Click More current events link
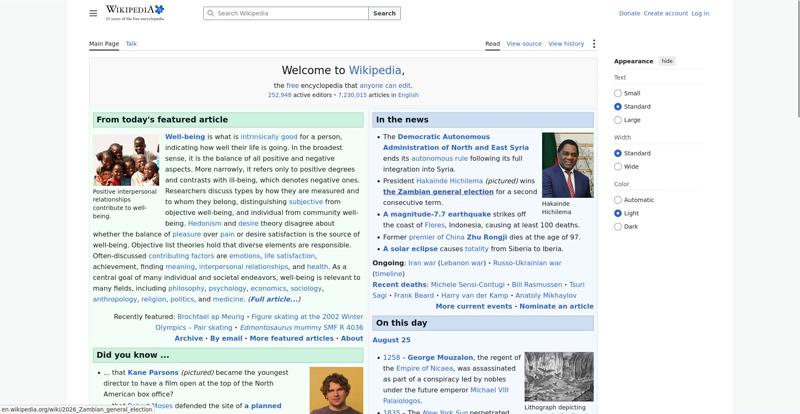 [473, 306]
